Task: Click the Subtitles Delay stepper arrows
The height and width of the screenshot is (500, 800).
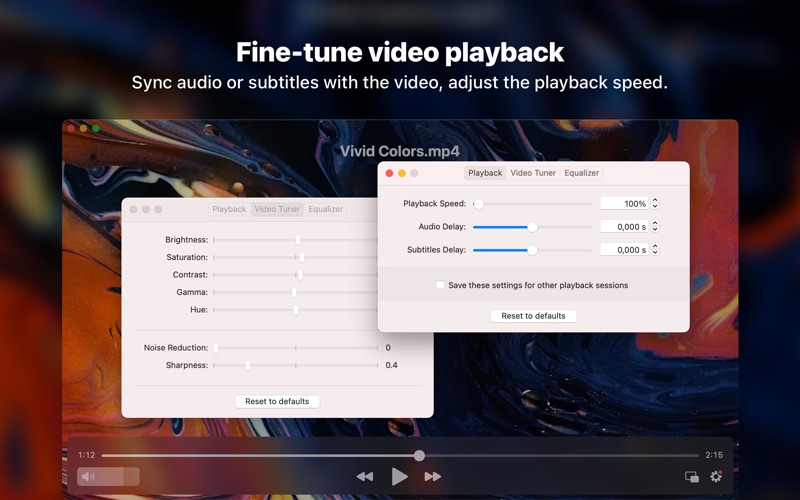Action: pos(655,249)
